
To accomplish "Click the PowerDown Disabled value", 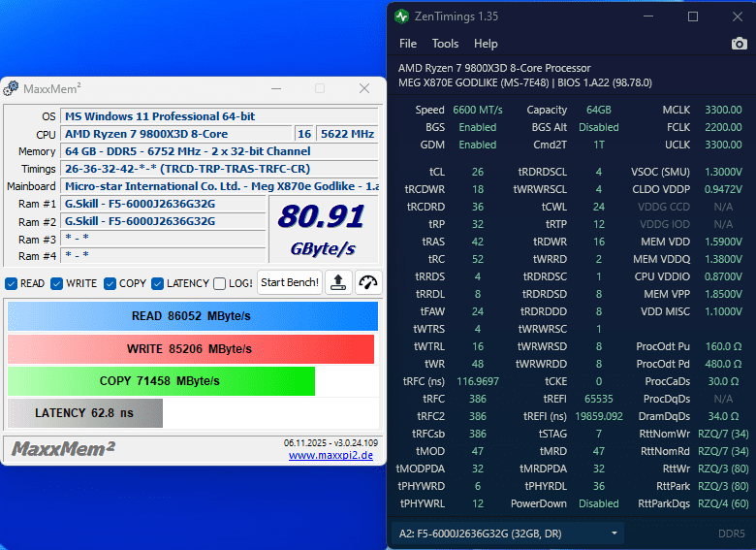I will pos(598,503).
